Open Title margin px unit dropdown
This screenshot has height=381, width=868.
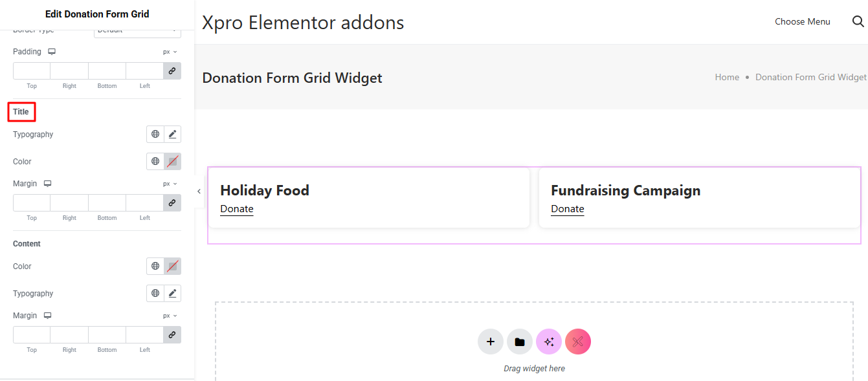click(170, 184)
